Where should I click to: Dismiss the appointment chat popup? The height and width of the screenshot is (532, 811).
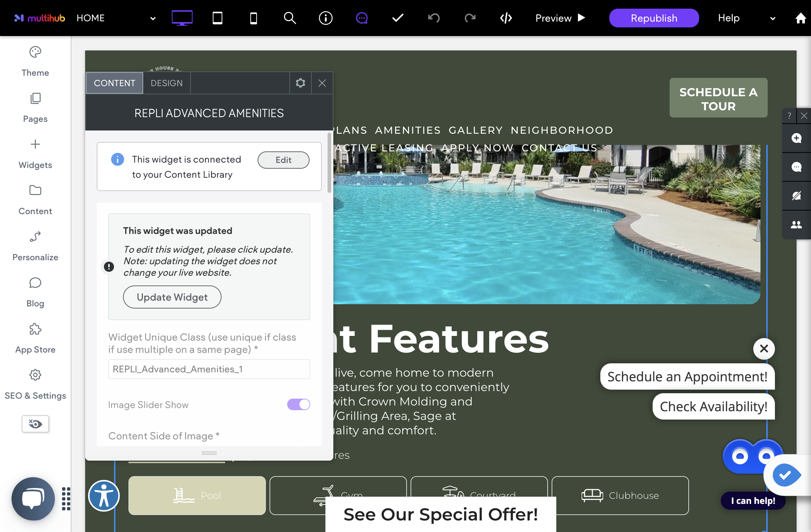764,349
